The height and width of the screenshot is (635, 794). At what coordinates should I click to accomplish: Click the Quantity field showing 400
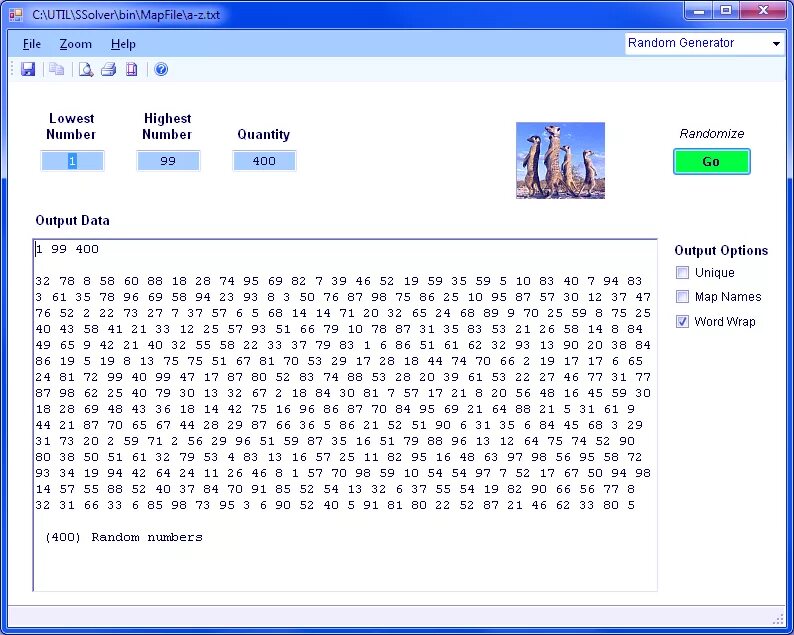(x=264, y=161)
